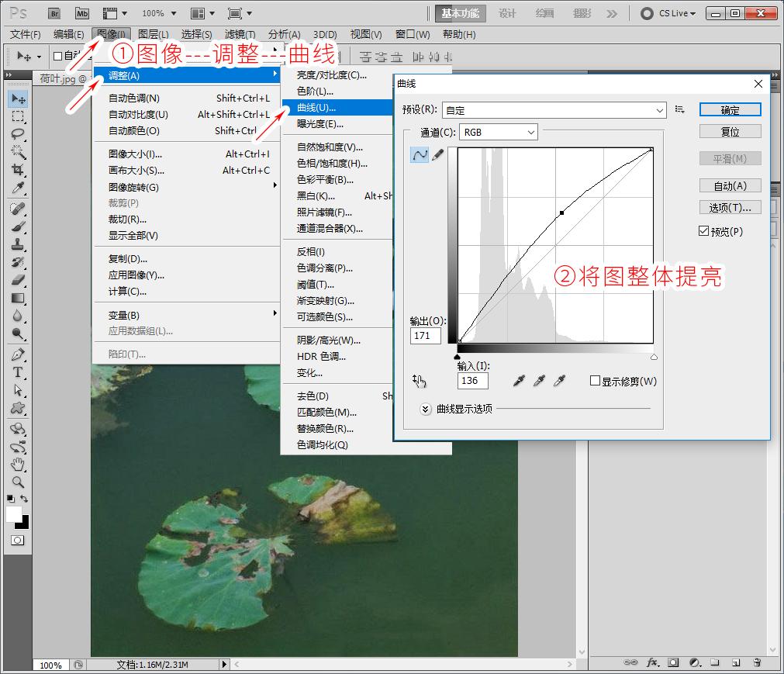Activate the on-image curve adjustment hand

(419, 382)
